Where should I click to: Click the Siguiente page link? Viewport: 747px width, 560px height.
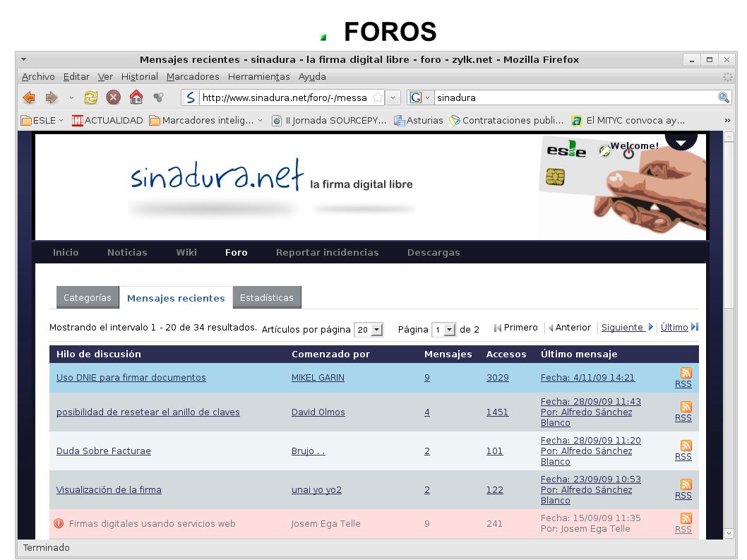[622, 328]
